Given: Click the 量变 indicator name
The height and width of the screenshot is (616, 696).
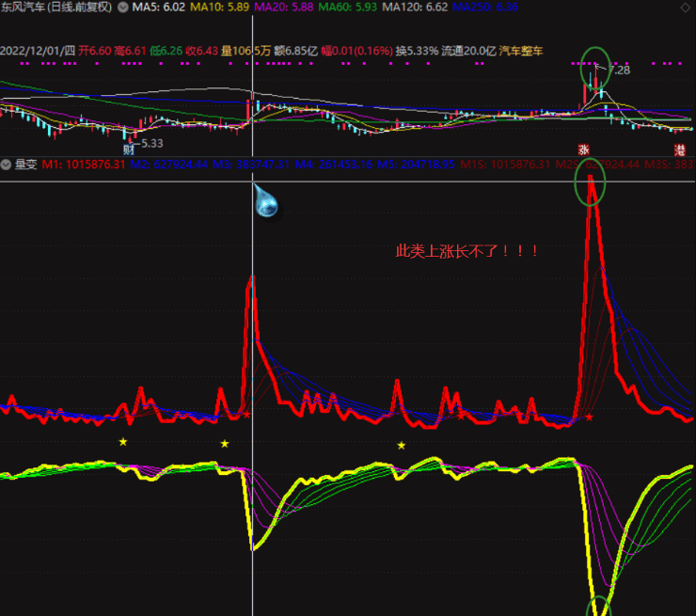Looking at the screenshot, I should (x=25, y=165).
